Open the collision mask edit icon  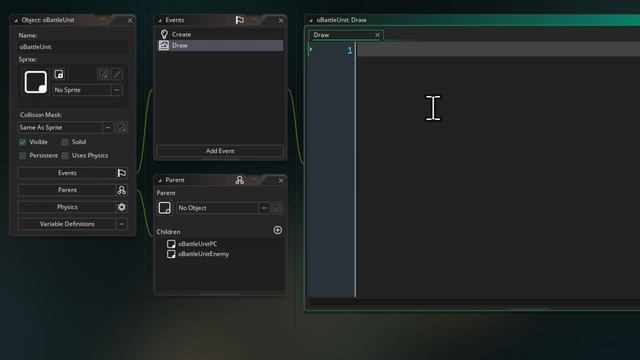[122, 128]
